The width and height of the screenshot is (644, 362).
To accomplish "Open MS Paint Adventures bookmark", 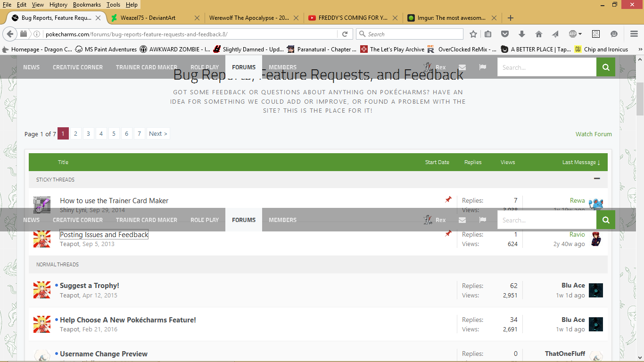I will point(106,49).
